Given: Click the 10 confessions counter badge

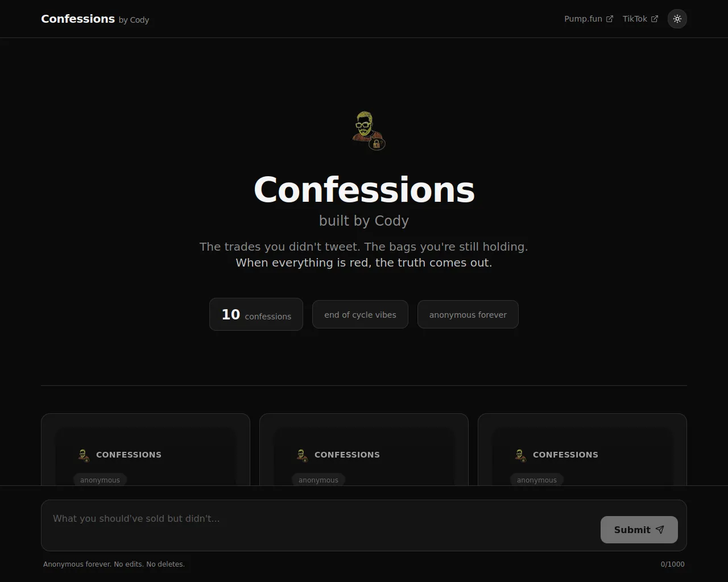Looking at the screenshot, I should point(256,314).
